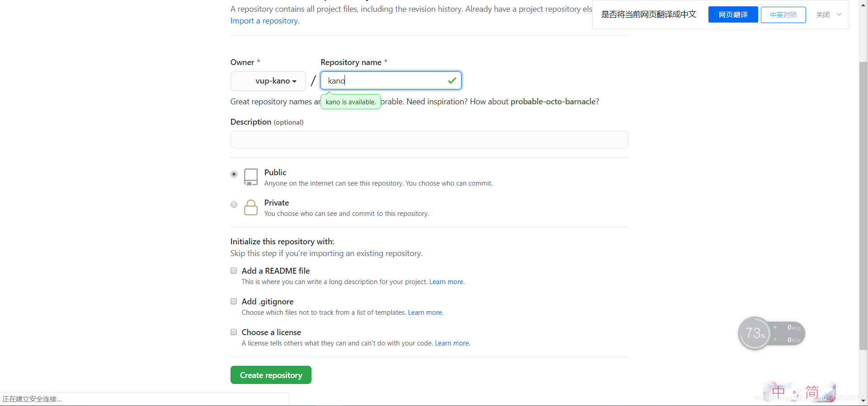Open Learn more link for license
The height and width of the screenshot is (406, 868).
pos(452,343)
